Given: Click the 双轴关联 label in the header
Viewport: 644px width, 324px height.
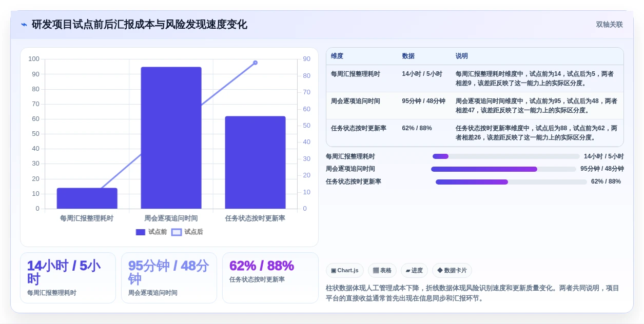Looking at the screenshot, I should click(609, 25).
